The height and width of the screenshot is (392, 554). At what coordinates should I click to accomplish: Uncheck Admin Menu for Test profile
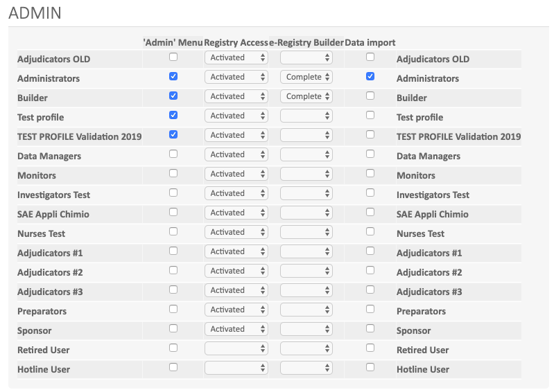pyautogui.click(x=173, y=115)
